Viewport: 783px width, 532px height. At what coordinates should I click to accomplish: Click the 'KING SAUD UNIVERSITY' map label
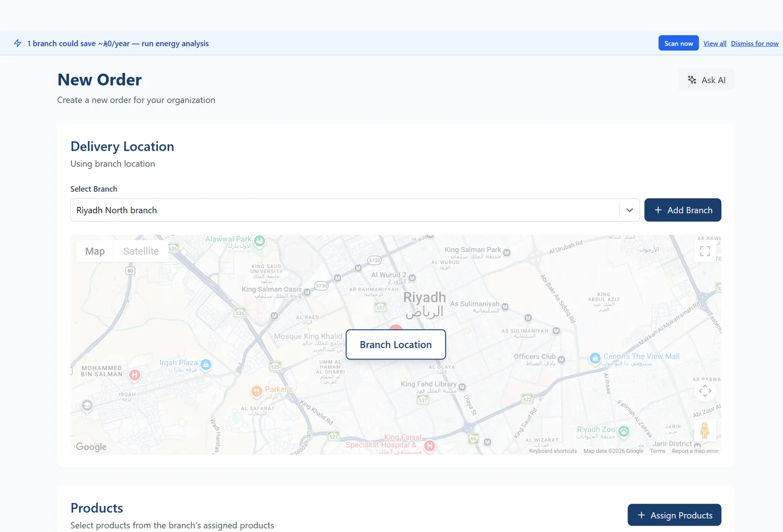point(267,269)
